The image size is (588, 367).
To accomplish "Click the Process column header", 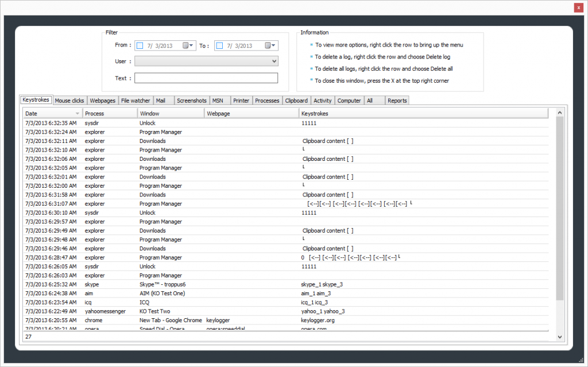I will pos(110,114).
